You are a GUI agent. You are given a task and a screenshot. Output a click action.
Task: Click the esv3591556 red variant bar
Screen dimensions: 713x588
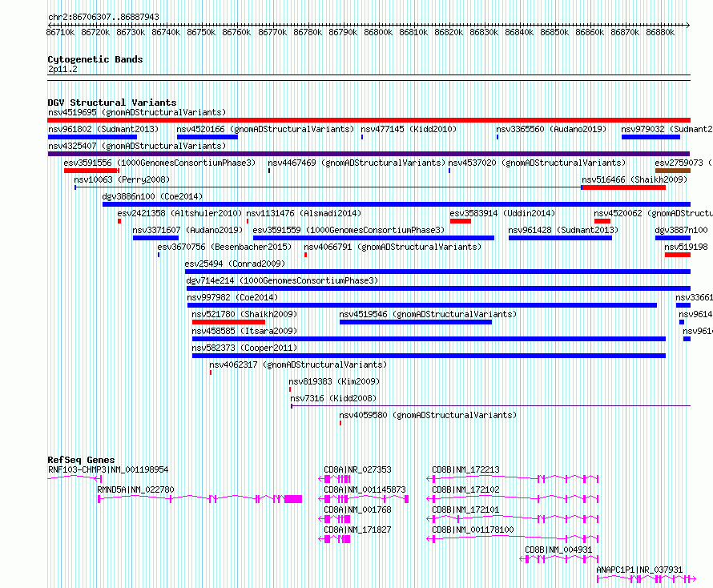click(91, 171)
